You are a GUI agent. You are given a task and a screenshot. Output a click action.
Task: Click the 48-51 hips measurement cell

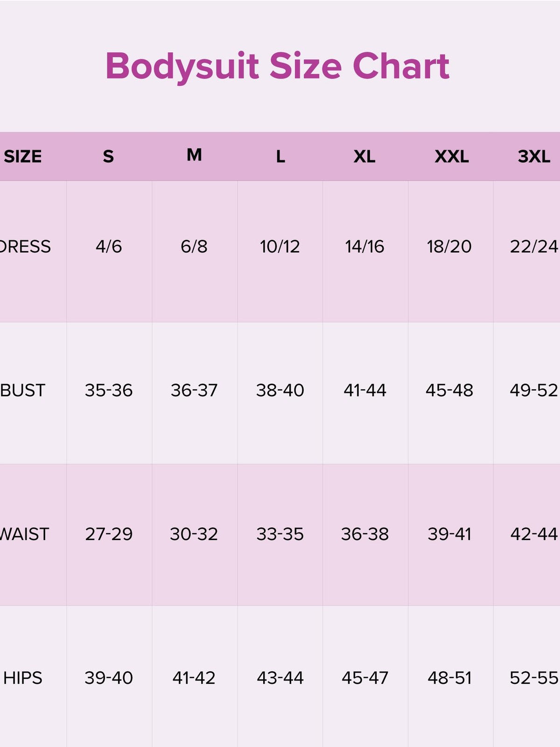click(x=449, y=678)
